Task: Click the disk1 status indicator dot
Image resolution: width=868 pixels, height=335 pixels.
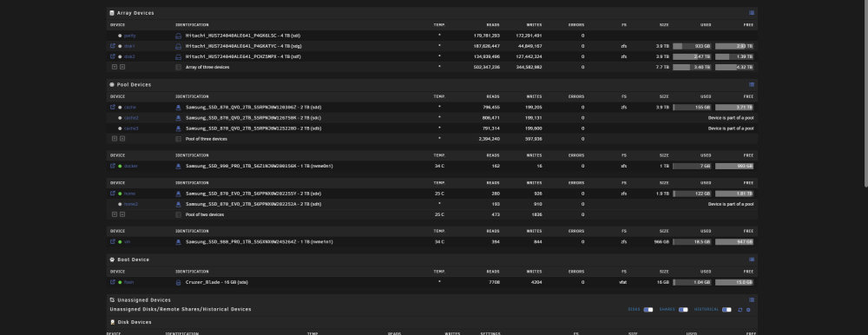Action: pyautogui.click(x=120, y=46)
